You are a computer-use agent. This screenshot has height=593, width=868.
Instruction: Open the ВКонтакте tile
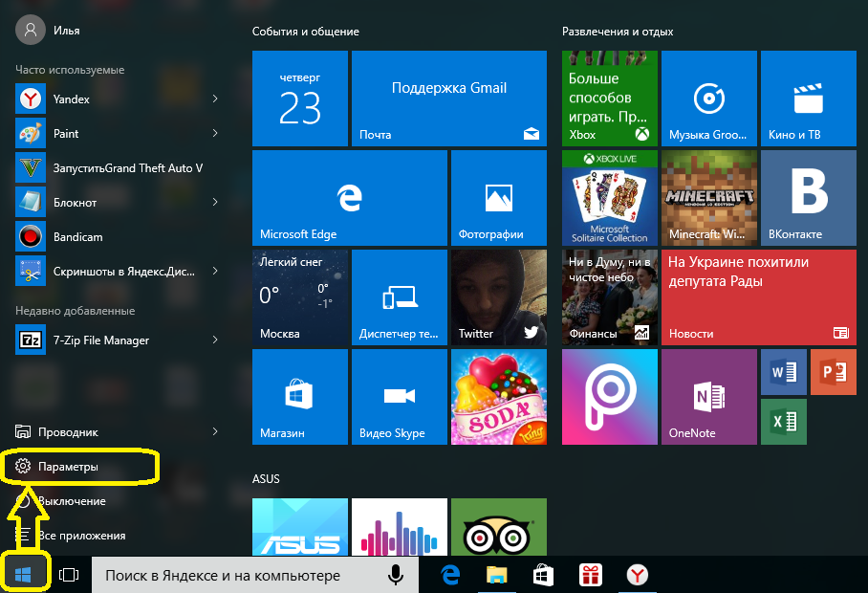[x=808, y=198]
